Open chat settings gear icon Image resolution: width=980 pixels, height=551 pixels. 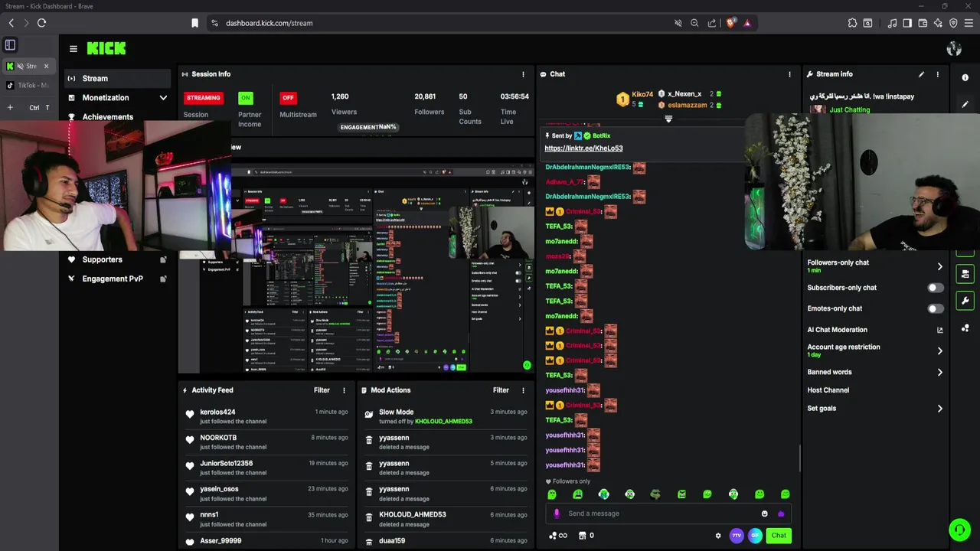[x=718, y=536]
